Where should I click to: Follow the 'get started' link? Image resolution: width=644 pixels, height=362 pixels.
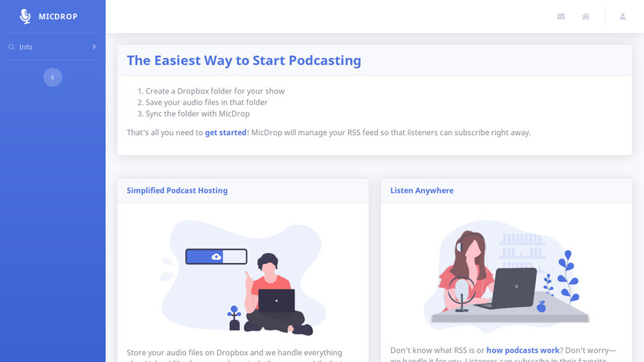click(x=225, y=133)
